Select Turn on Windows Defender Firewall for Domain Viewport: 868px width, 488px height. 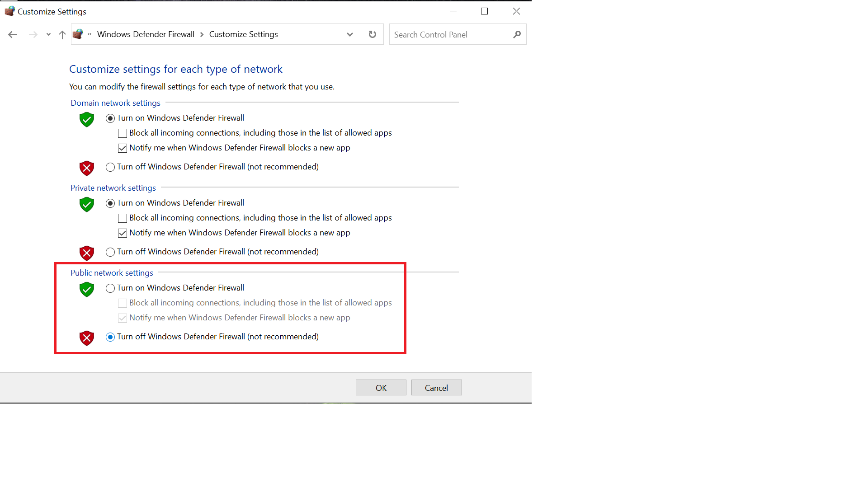pos(110,117)
